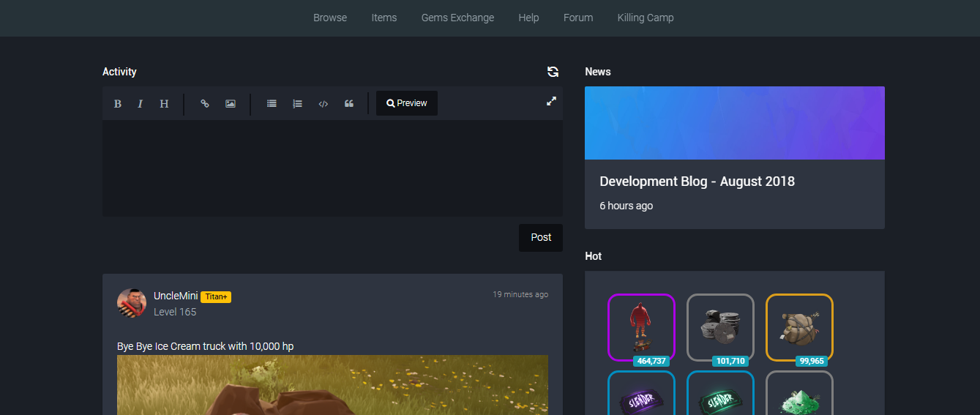This screenshot has width=980, height=415.
Task: Open UncleMini's profile name link
Action: point(176,296)
